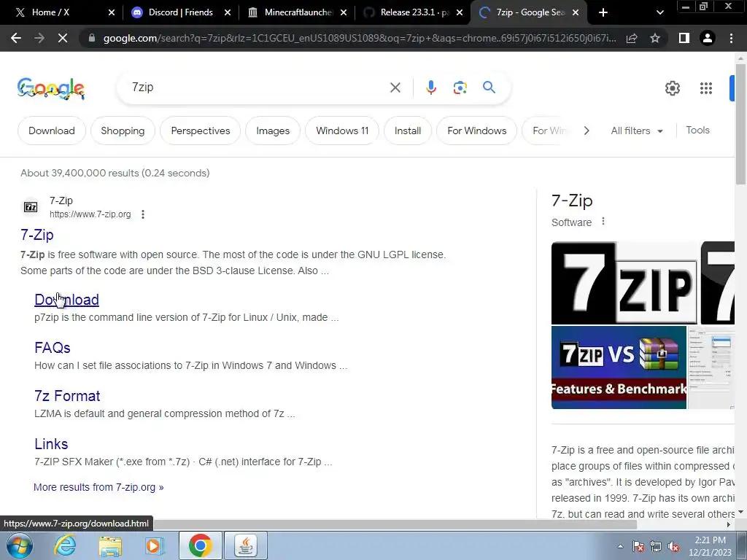This screenshot has height=560, width=747.
Task: Open Windows Explorer folder on taskbar
Action: [111, 546]
